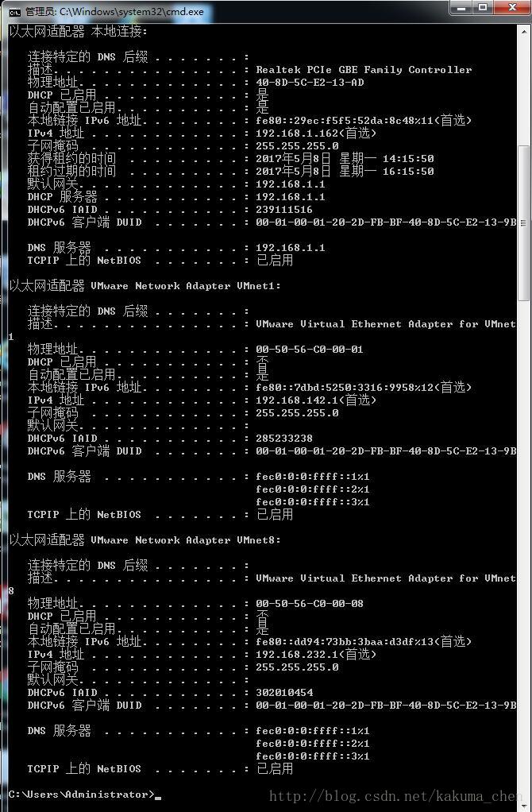532x812 pixels.
Task: Click the VMnet8 adapter heading line
Action: pyautogui.click(x=145, y=539)
